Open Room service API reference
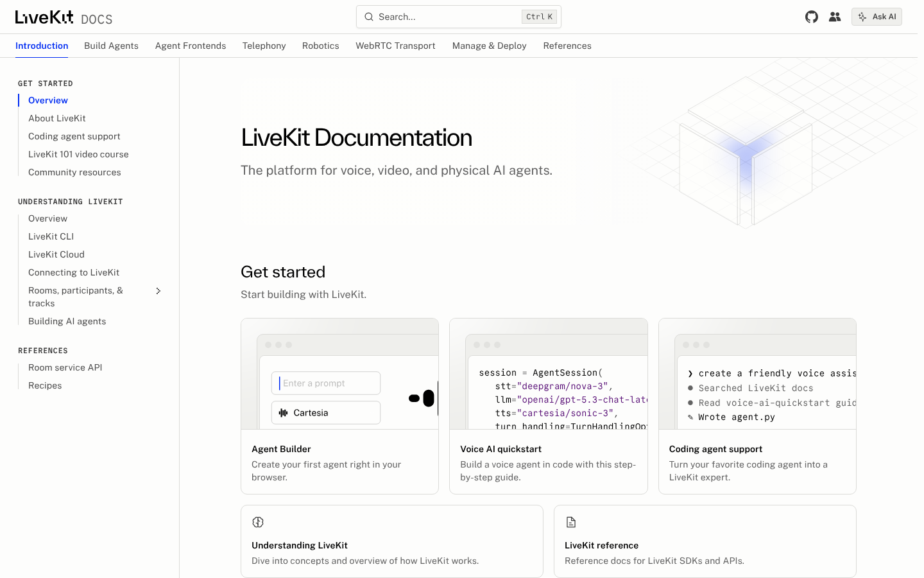 click(x=65, y=367)
